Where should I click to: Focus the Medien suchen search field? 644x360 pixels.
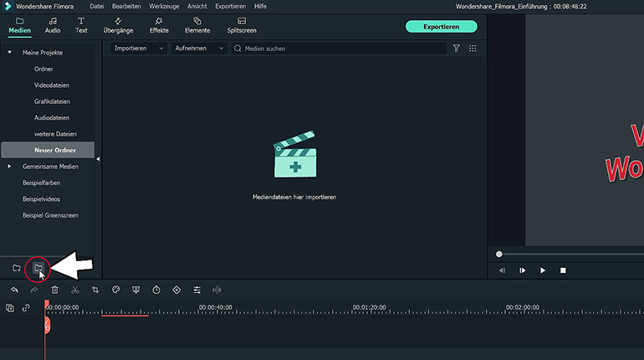pos(339,49)
